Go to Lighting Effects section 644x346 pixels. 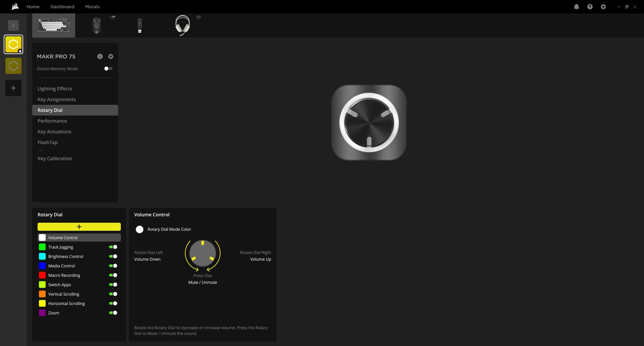click(x=55, y=89)
